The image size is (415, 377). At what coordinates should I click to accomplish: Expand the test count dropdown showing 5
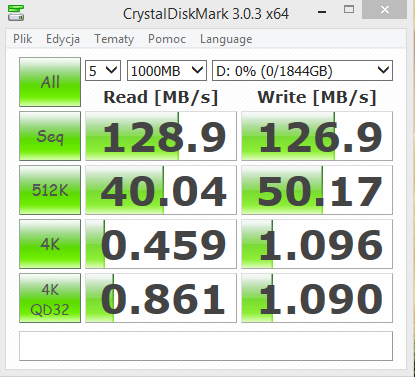103,71
